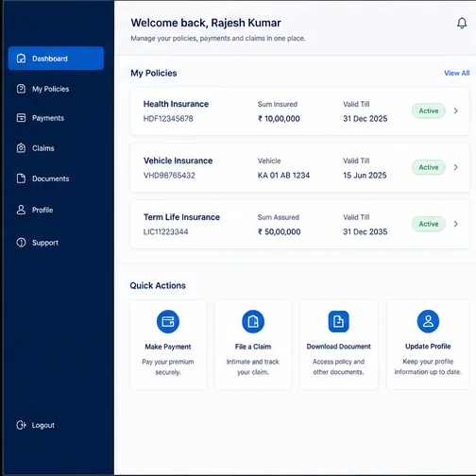Screen dimensions: 476x476
Task: Select the Dashboard menu item
Action: pos(56,59)
